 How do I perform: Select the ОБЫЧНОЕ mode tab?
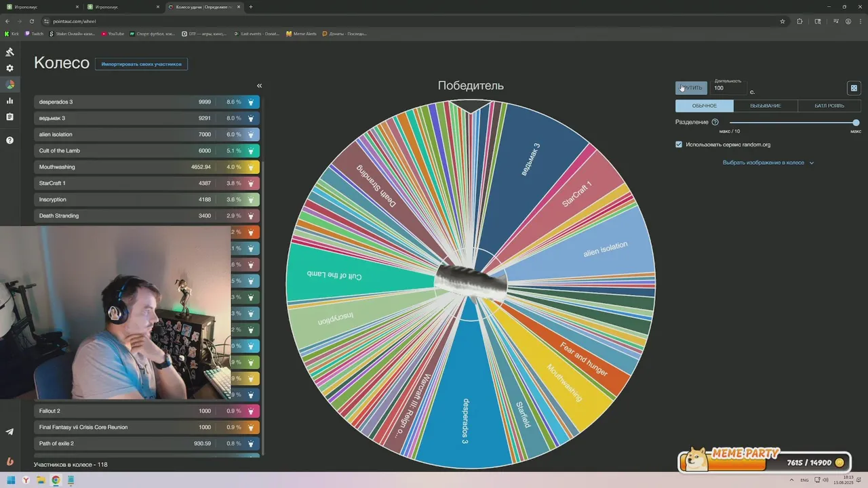pyautogui.click(x=704, y=106)
